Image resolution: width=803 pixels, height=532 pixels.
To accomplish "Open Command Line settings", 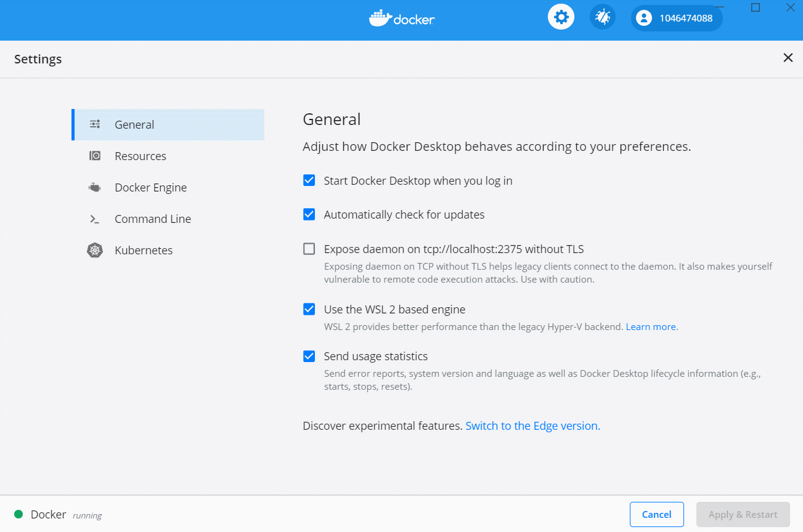I will pos(168,219).
